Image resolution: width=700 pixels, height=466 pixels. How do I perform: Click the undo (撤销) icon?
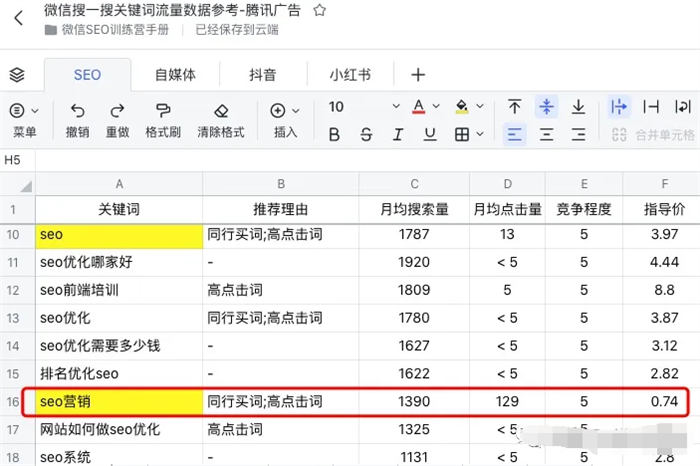[77, 111]
